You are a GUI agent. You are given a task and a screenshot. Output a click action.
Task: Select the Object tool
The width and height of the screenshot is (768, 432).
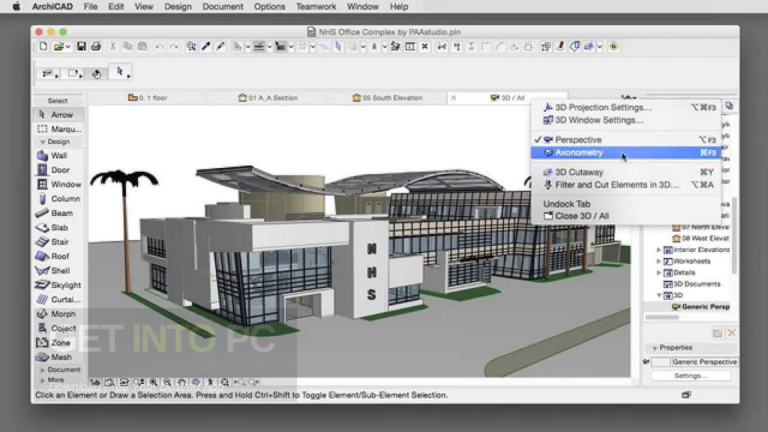(58, 328)
